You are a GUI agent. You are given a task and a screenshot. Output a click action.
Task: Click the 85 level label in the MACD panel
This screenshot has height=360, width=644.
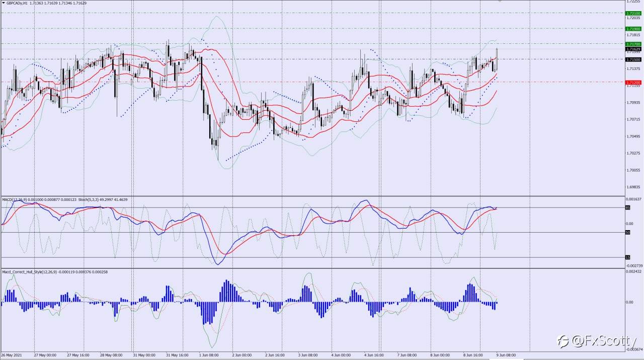(x=627, y=207)
